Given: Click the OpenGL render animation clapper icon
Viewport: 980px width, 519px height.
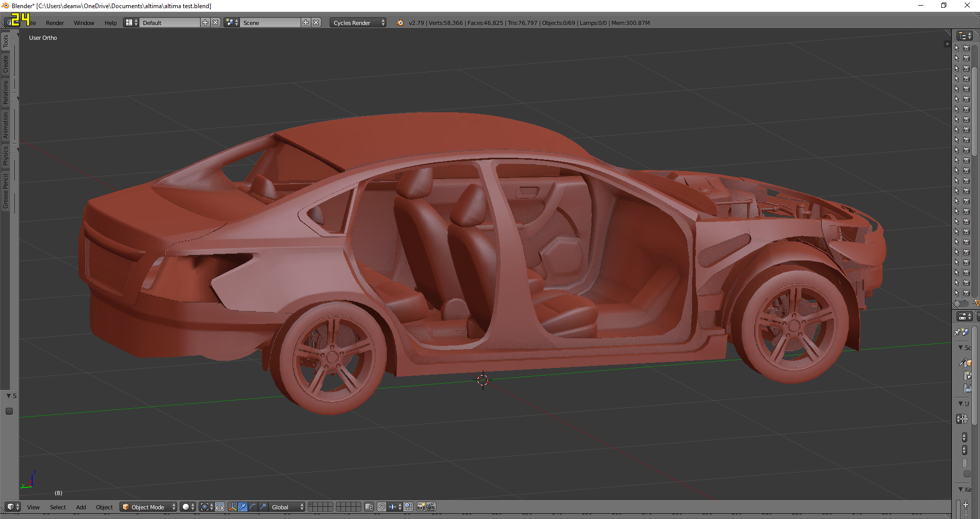Looking at the screenshot, I should tap(431, 507).
